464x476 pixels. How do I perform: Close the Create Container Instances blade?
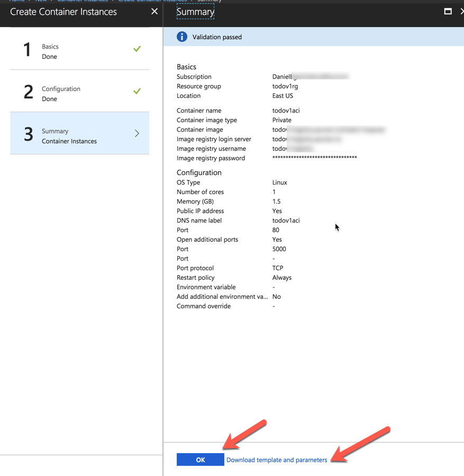click(x=154, y=12)
